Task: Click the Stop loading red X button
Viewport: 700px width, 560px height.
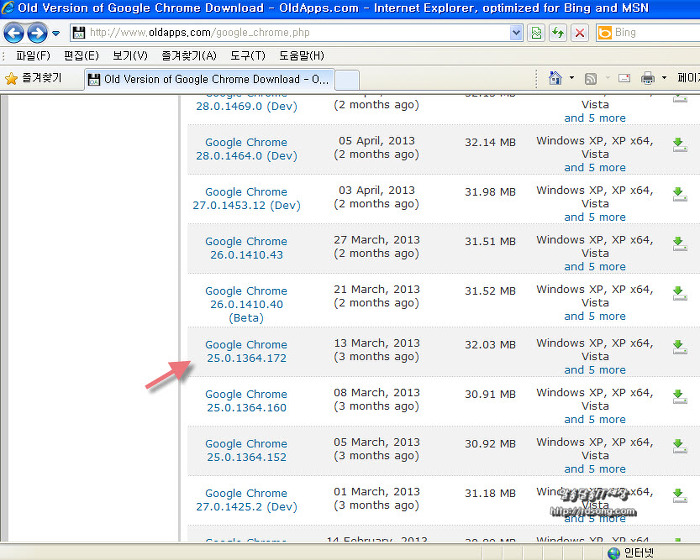Action: coord(579,33)
